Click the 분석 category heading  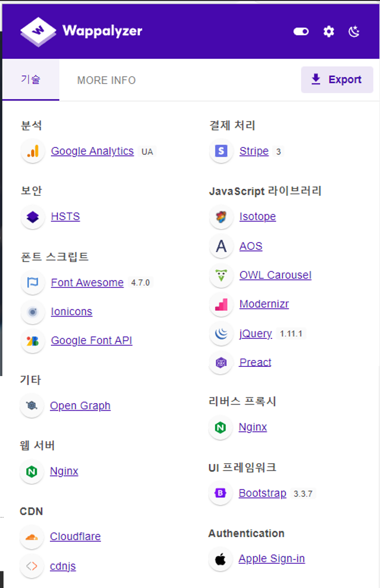pyautogui.click(x=32, y=125)
